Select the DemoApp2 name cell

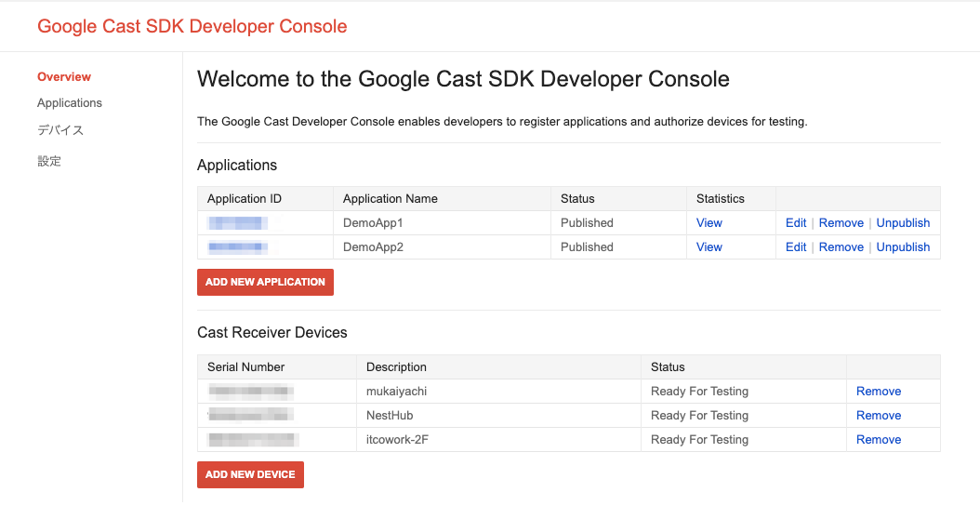pyautogui.click(x=442, y=247)
